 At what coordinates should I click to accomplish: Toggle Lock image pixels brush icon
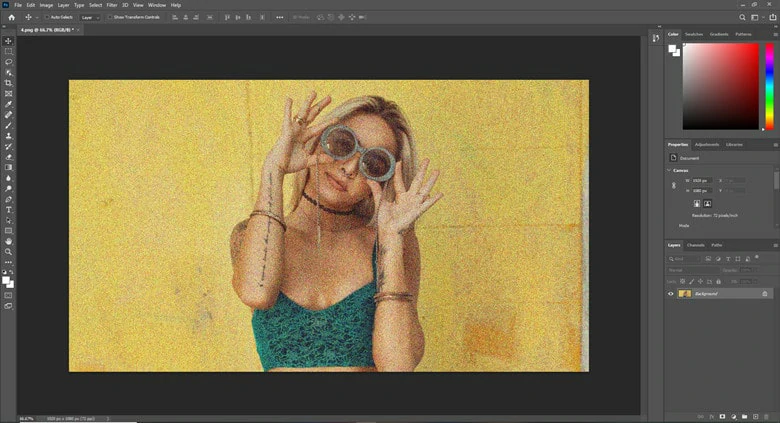(x=691, y=282)
